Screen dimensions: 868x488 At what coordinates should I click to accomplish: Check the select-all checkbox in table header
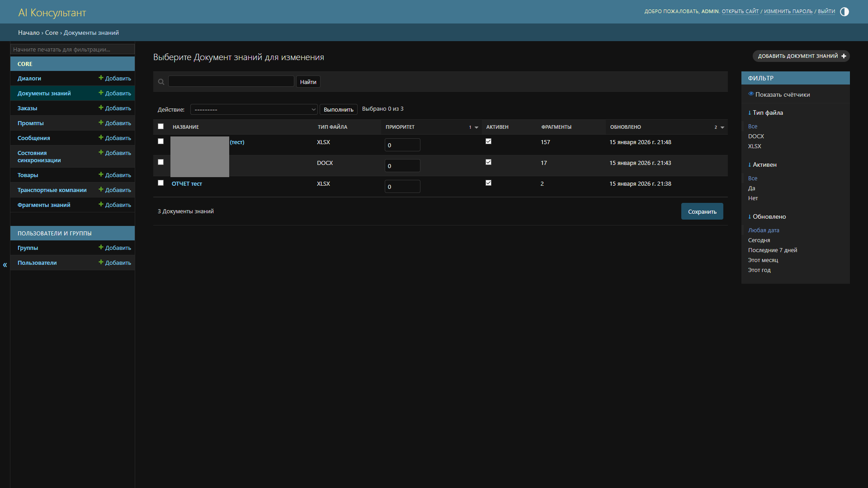(160, 127)
